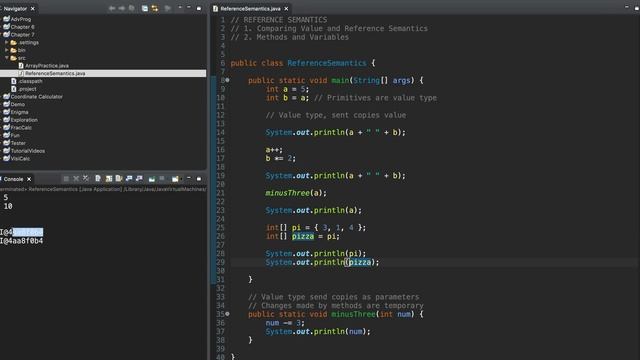
Task: Go up one level in Navigator
Action: [x=131, y=9]
